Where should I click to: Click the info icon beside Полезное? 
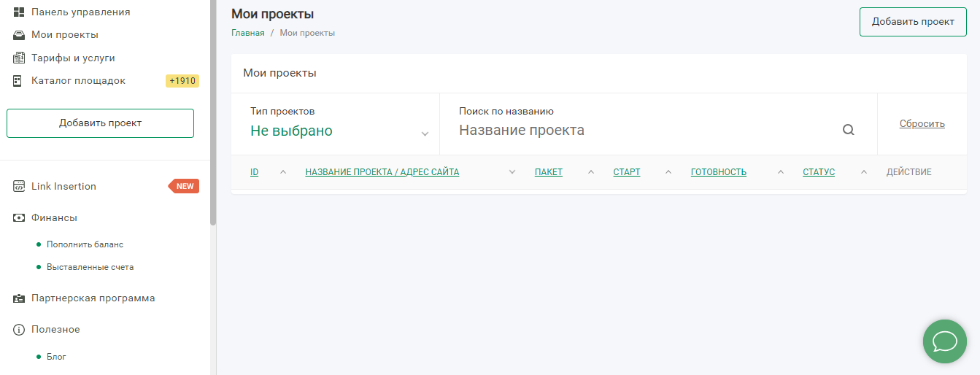(19, 330)
